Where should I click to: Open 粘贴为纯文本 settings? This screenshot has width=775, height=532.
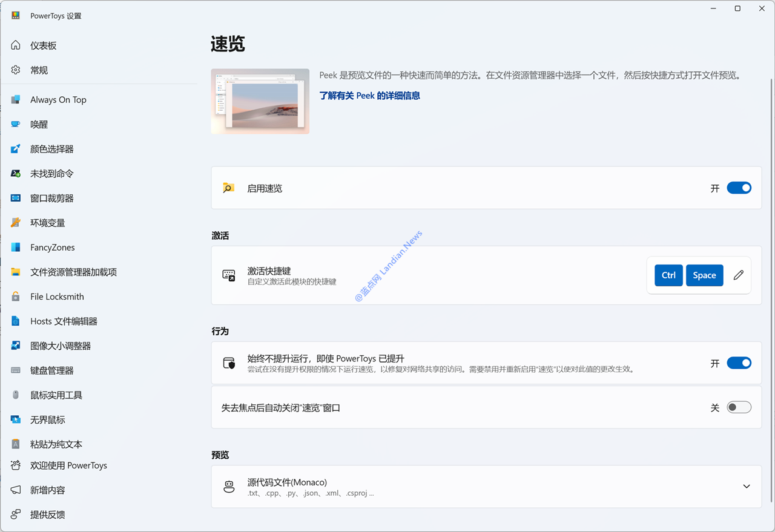click(56, 444)
